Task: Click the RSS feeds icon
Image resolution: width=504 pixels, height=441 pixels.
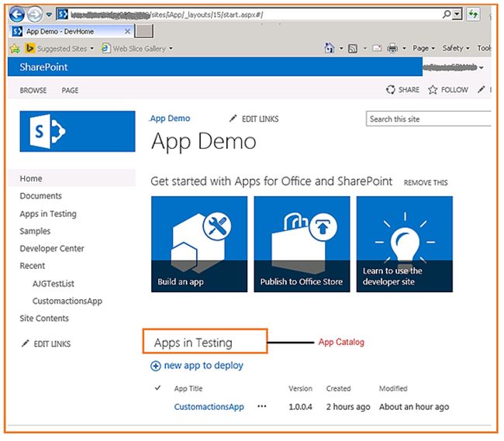Action: point(353,49)
